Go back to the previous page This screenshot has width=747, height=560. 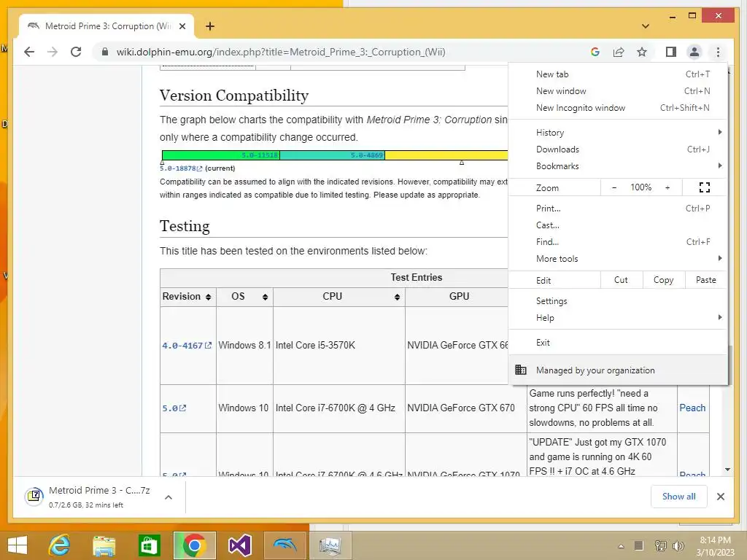(x=29, y=52)
